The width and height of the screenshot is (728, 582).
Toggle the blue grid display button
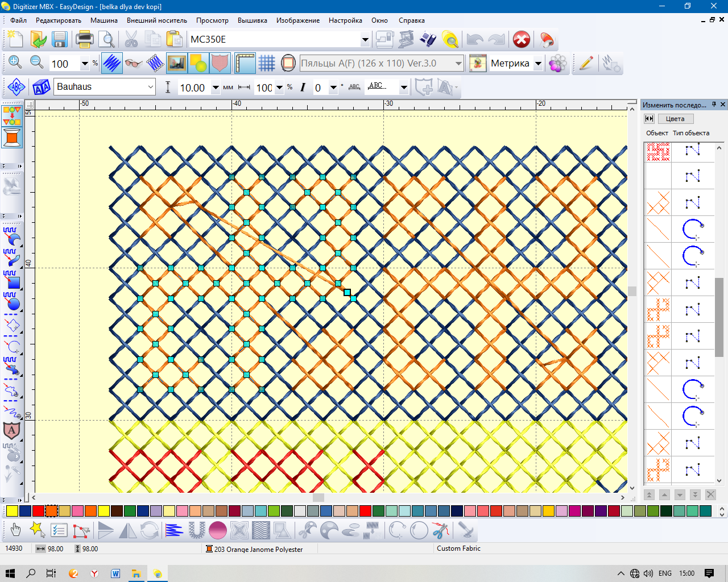[x=267, y=63]
